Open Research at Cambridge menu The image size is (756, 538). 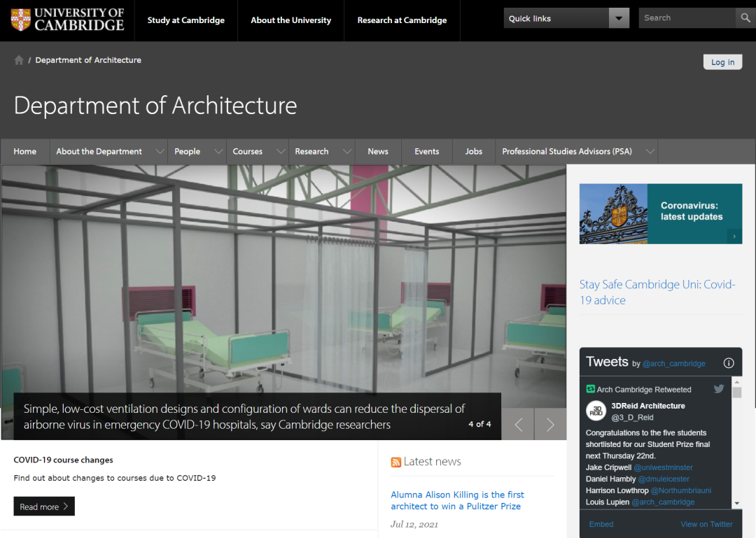(x=402, y=20)
